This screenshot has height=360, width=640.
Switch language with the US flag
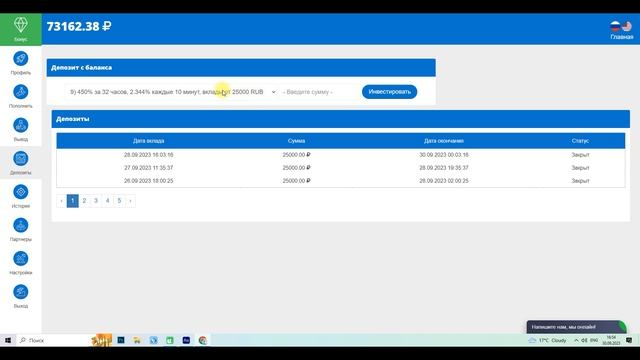pos(627,27)
